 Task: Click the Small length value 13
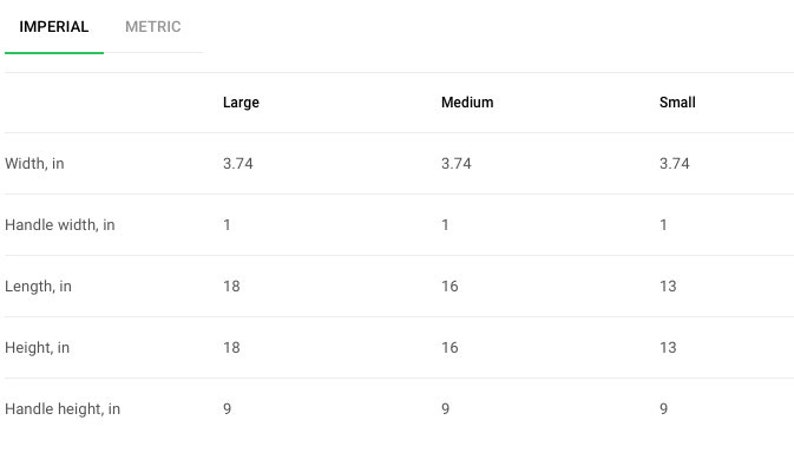[x=668, y=286]
